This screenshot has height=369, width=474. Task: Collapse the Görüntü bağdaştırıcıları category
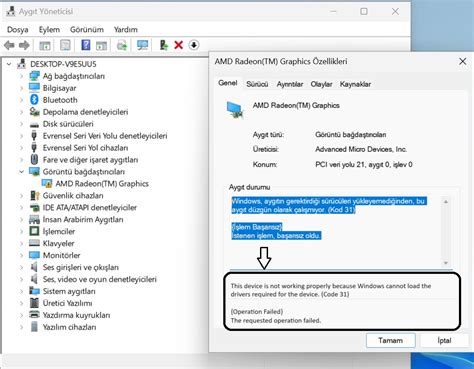click(x=21, y=172)
